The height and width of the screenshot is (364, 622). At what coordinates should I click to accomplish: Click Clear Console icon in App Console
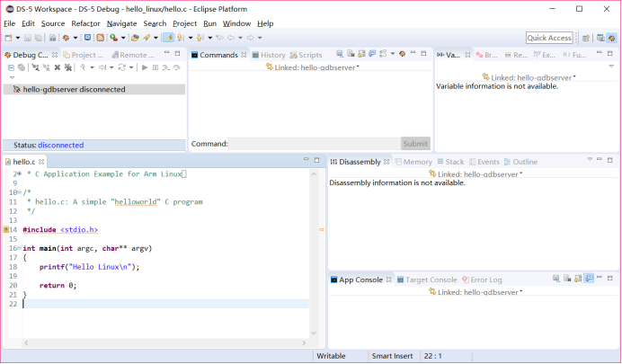click(x=567, y=279)
